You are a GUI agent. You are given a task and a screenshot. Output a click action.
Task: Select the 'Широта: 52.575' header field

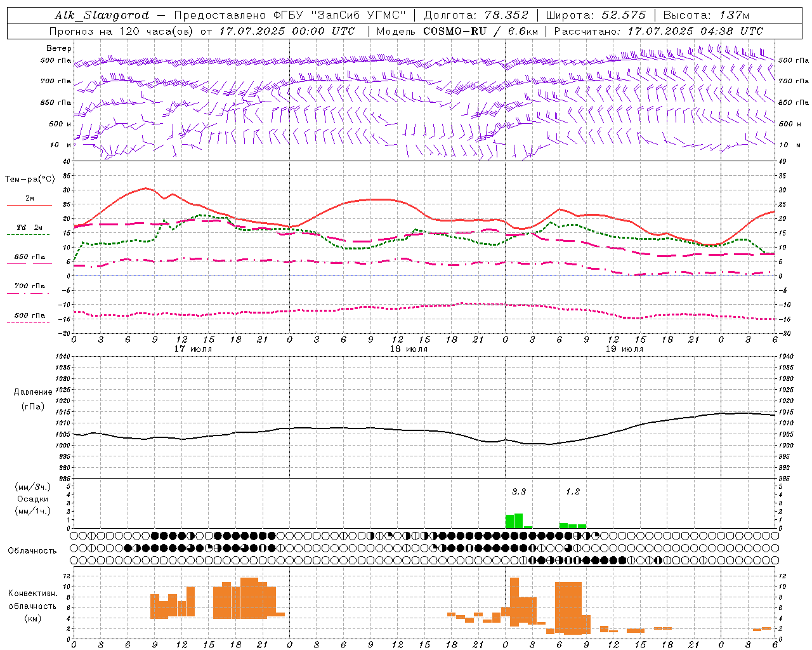tap(596, 15)
